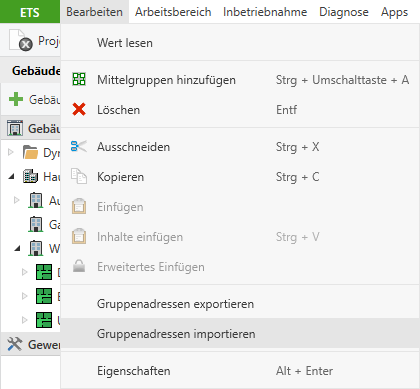The image size is (420, 389).
Task: Click the green ETS button
Action: tap(30, 12)
